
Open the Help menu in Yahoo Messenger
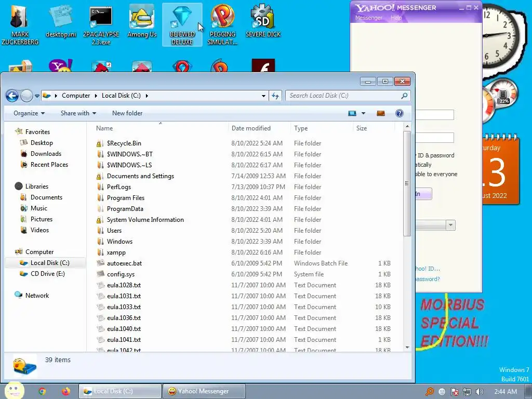click(x=396, y=18)
